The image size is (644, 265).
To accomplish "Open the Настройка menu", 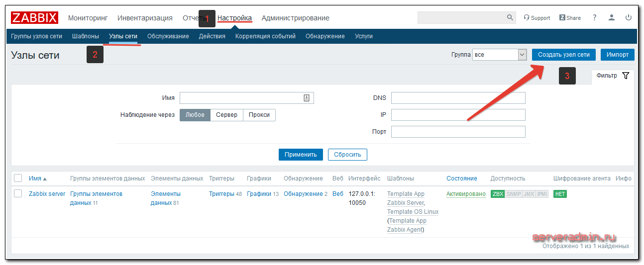I will [235, 18].
